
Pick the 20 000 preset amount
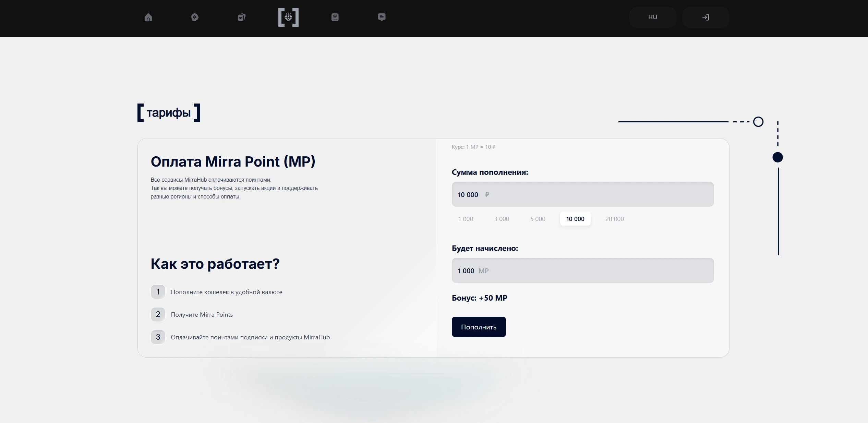(x=615, y=219)
